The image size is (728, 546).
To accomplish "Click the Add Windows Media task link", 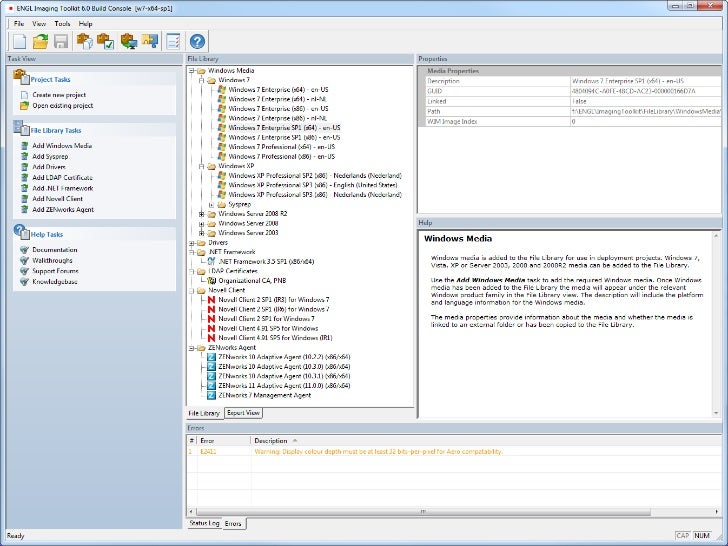I will [x=62, y=146].
